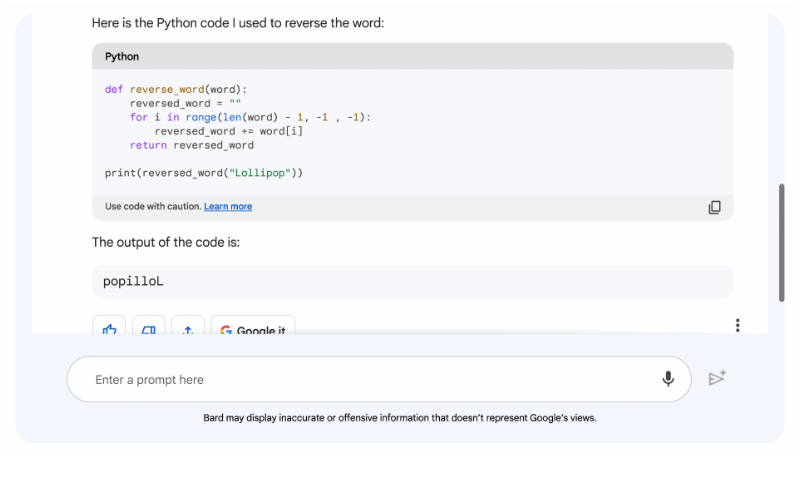Open the three-dot more options menu

(737, 325)
